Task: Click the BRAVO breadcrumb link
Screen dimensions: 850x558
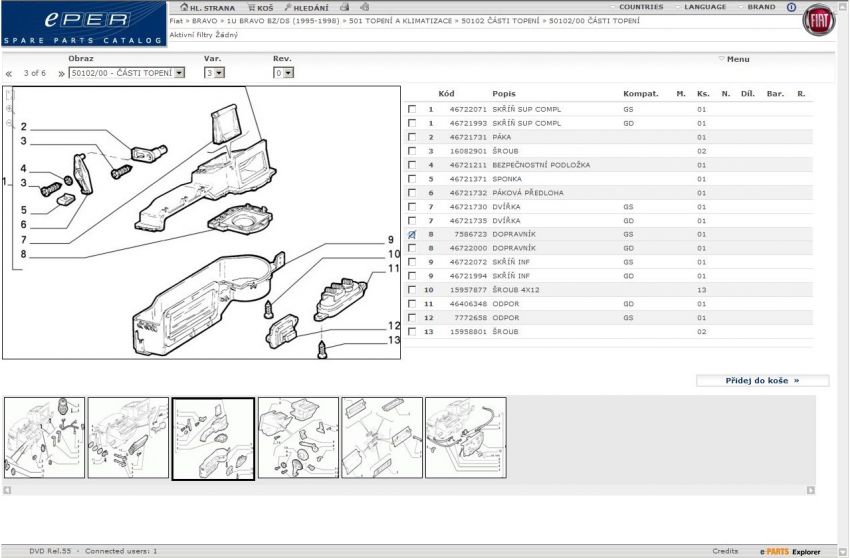Action: [x=204, y=20]
